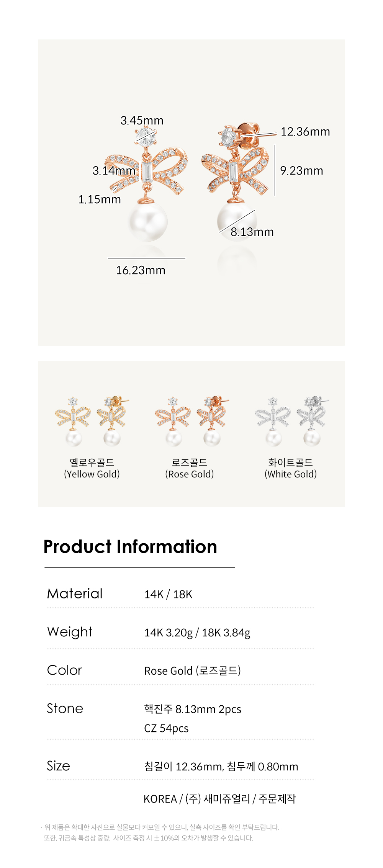Click the 16.23mm width measurement
The image size is (383, 868).
click(x=141, y=270)
